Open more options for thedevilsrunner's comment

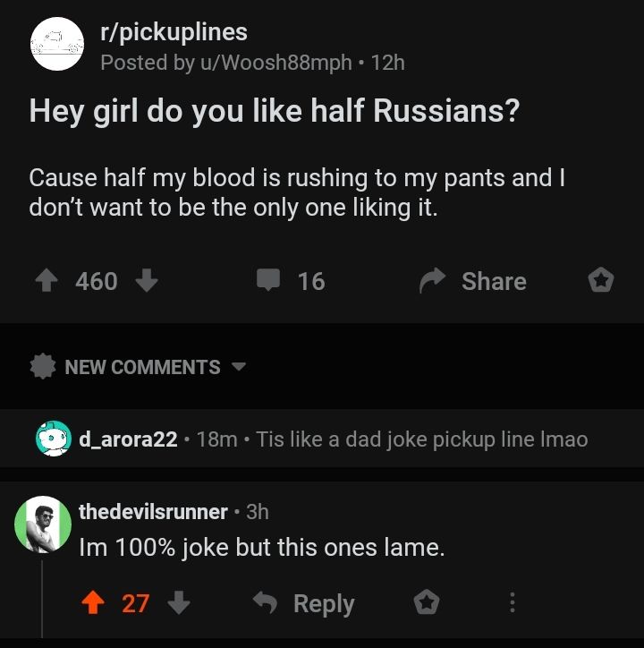pos(512,603)
